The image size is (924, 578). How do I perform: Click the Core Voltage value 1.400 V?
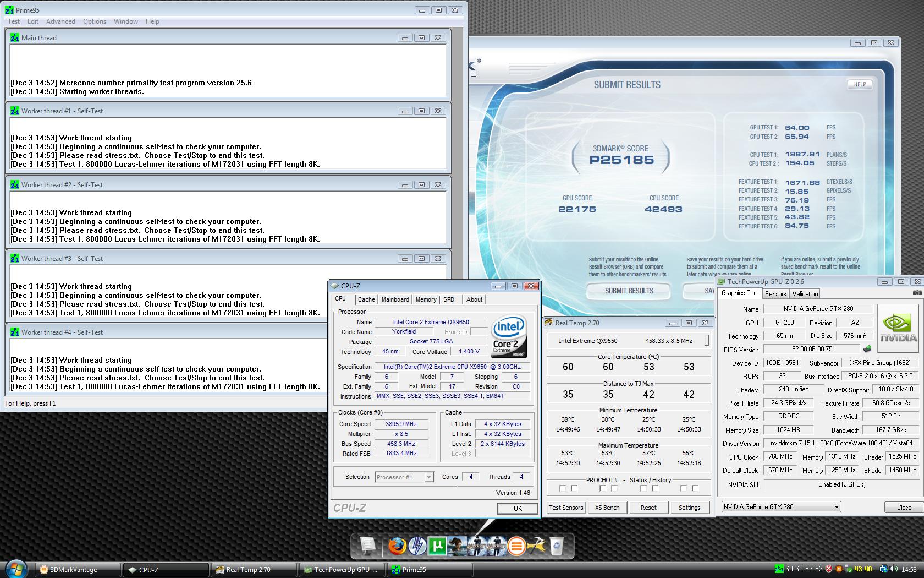pyautogui.click(x=469, y=351)
